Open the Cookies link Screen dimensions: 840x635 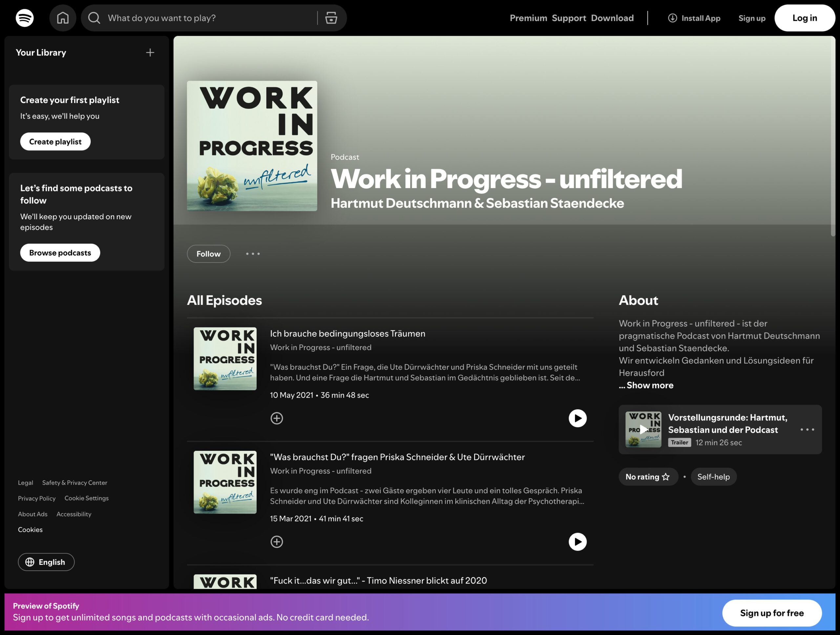coord(31,529)
